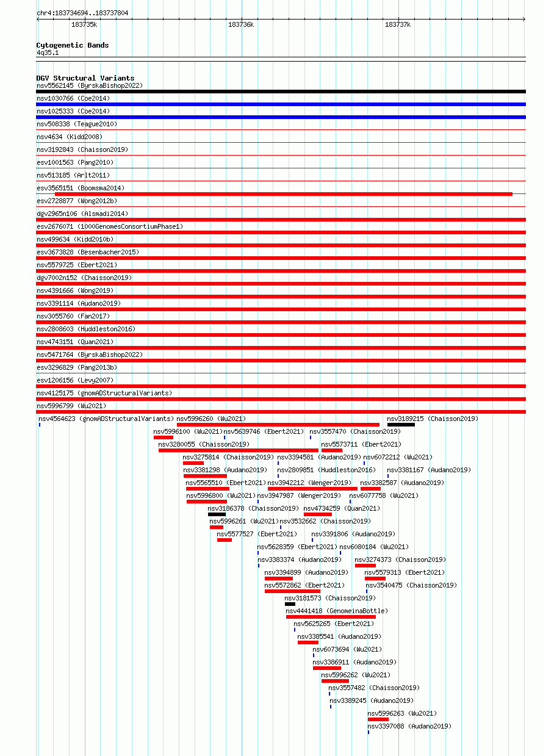
Task: Click the 183736k ruler position label
Action: point(241,25)
